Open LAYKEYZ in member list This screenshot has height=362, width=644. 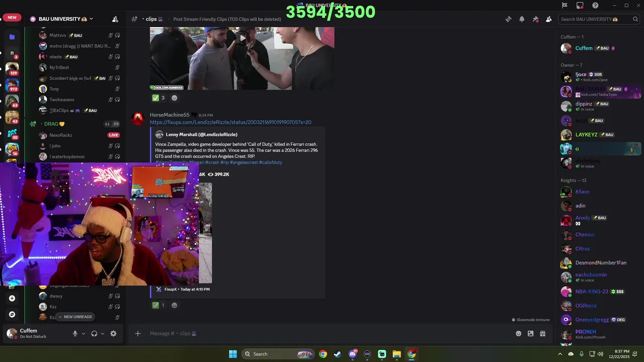coord(600,135)
